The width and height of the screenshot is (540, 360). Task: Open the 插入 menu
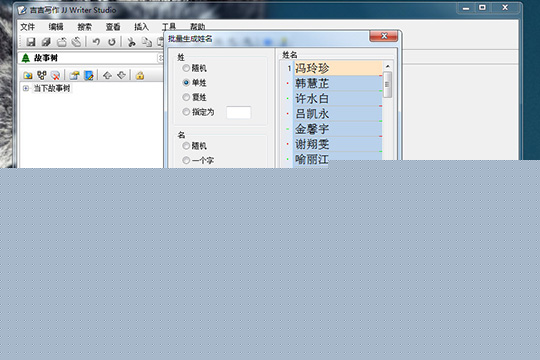[x=141, y=27]
